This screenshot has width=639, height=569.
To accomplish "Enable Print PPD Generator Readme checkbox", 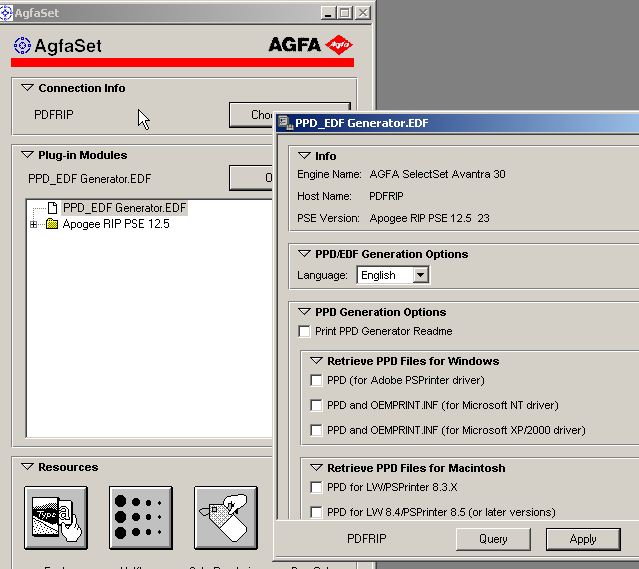I will [x=304, y=331].
